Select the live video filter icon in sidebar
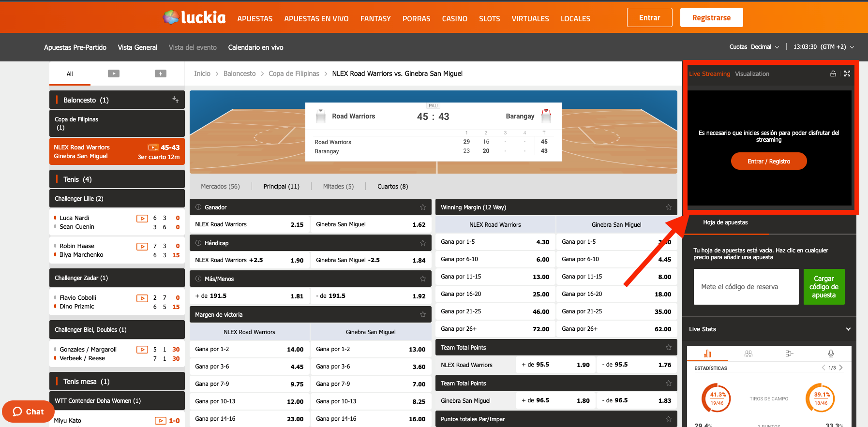The width and height of the screenshot is (868, 427). [114, 74]
